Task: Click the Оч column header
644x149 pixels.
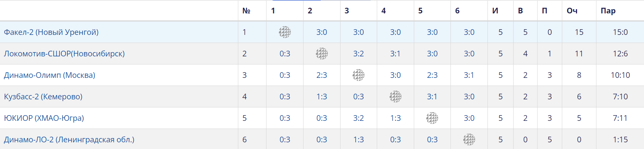Action: (572, 11)
